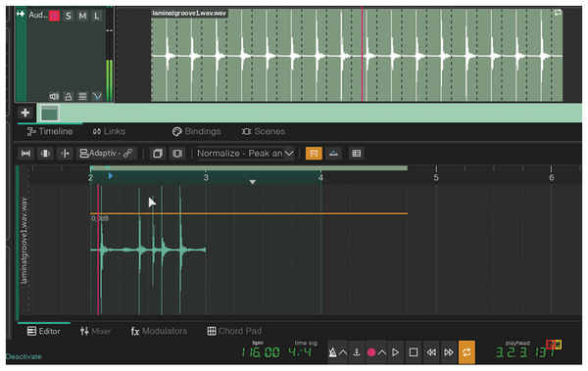Click the add track plus button
The image size is (588, 371).
click(x=25, y=113)
